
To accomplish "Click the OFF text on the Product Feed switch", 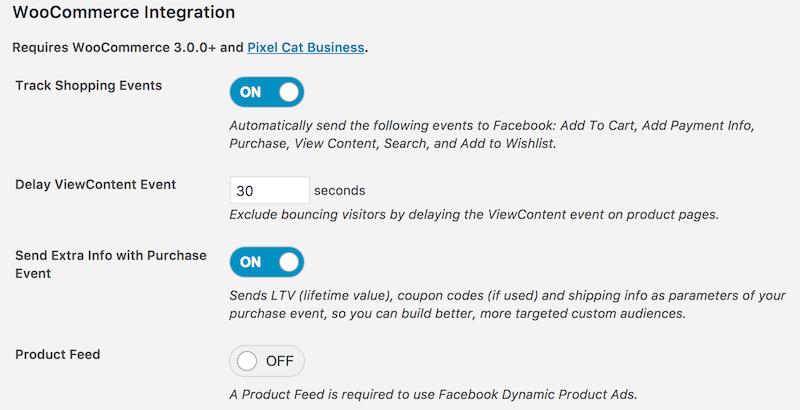I will 279,361.
